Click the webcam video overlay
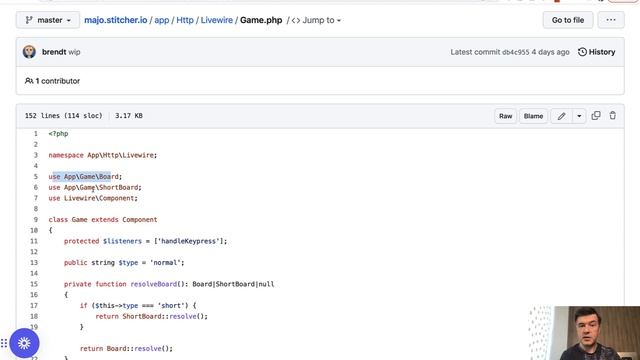This screenshot has width=640, height=360. (x=584, y=333)
